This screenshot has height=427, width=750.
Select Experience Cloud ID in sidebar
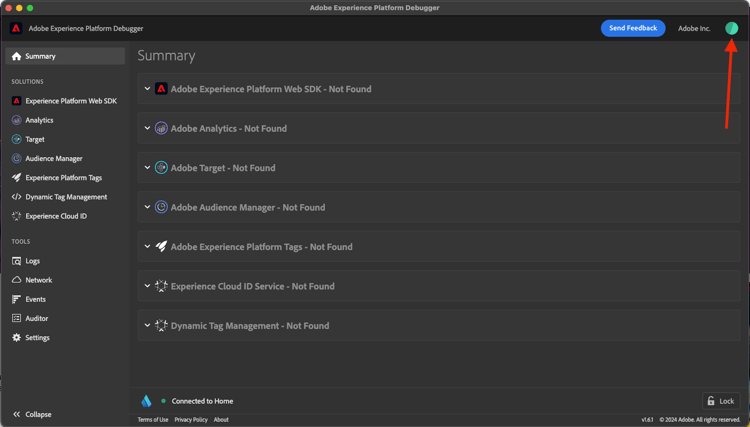coord(65,216)
